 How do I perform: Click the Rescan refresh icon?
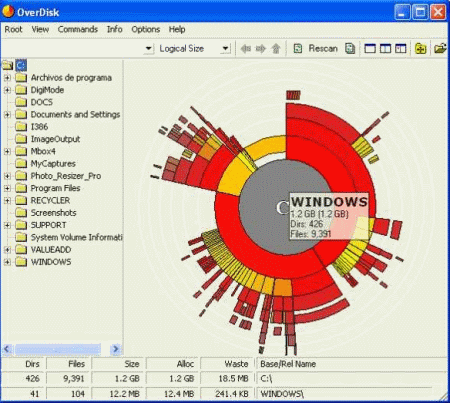coord(298,49)
